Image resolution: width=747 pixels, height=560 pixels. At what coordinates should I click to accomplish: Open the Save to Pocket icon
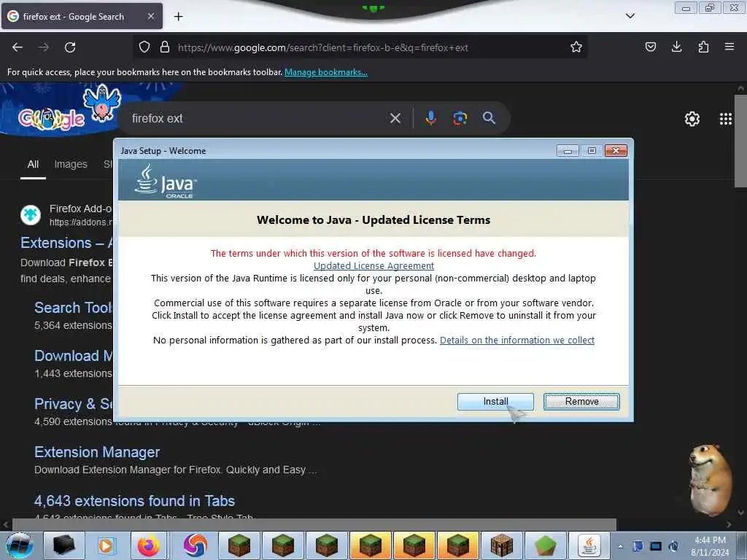(650, 47)
